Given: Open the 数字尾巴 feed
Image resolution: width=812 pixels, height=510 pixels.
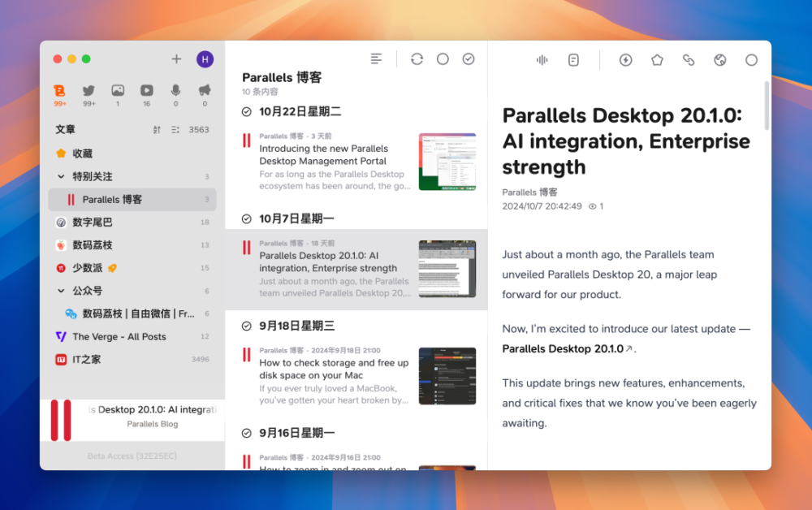Looking at the screenshot, I should tap(132, 223).
